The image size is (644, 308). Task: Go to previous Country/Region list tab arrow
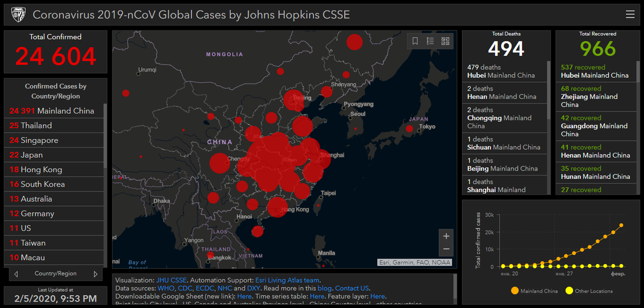pos(16,274)
